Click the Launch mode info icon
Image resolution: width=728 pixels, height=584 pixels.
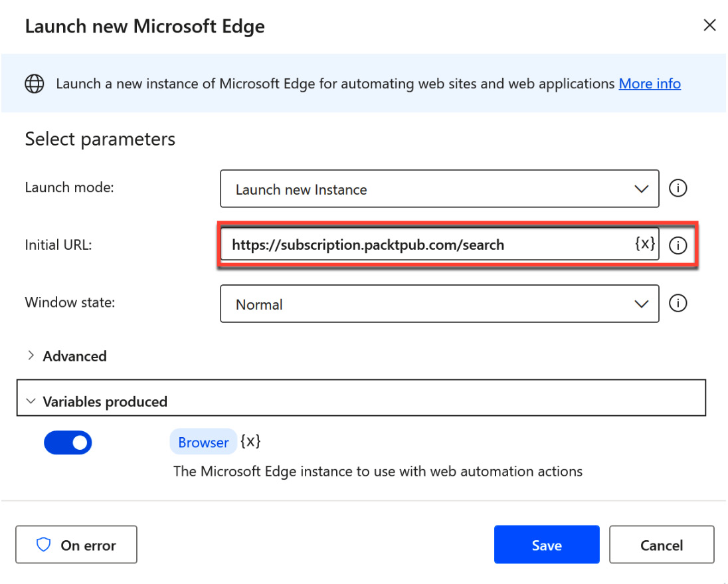tap(678, 189)
